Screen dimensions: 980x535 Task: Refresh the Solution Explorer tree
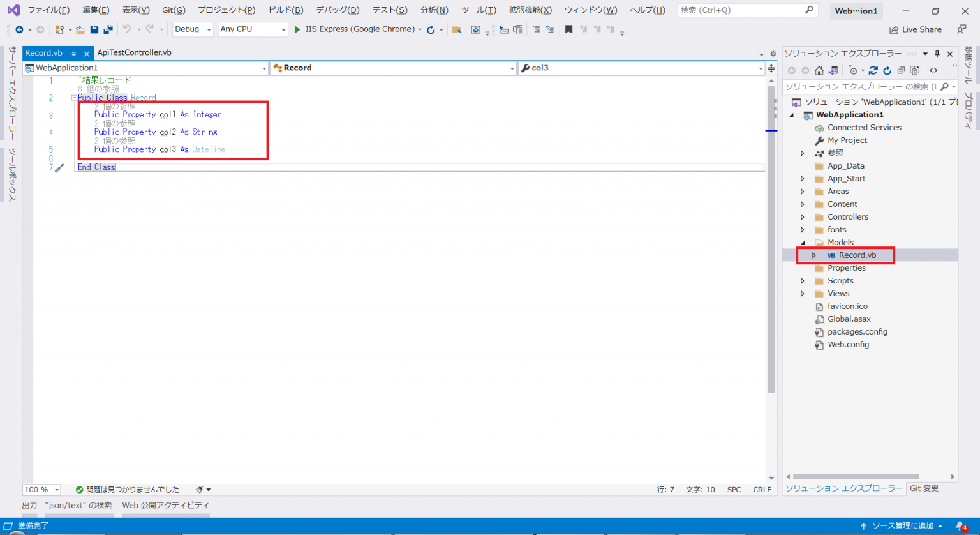pyautogui.click(x=887, y=70)
